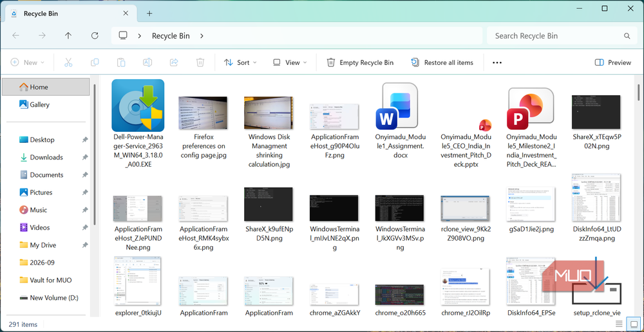644x332 pixels.
Task: Switch to large thumbnails view in status bar
Action: 633,324
